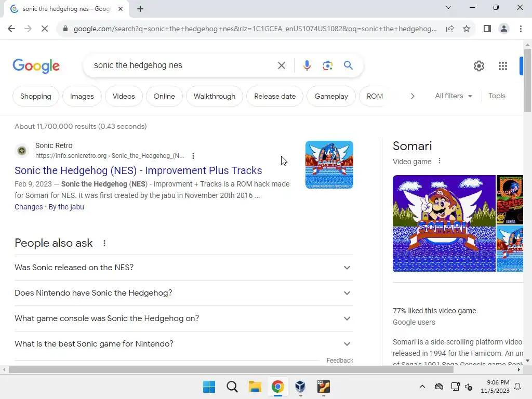Open the By the jabu sitelink
The height and width of the screenshot is (399, 532).
[66, 207]
